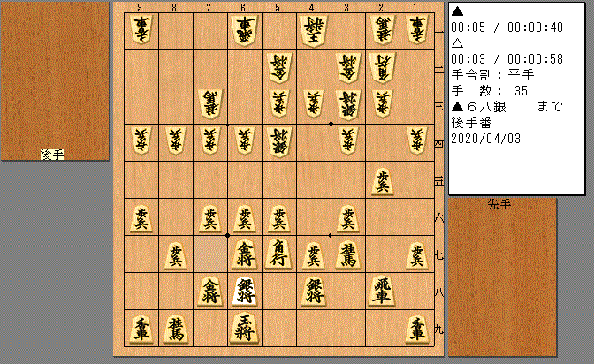This screenshot has height=364, width=594.
Task: Select gote's silver on 5四
Action: pyautogui.click(x=278, y=142)
